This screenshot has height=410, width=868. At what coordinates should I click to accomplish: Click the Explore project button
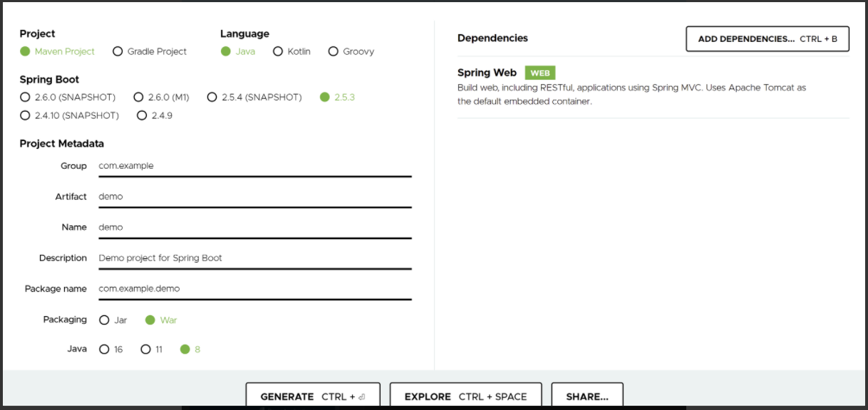point(465,396)
